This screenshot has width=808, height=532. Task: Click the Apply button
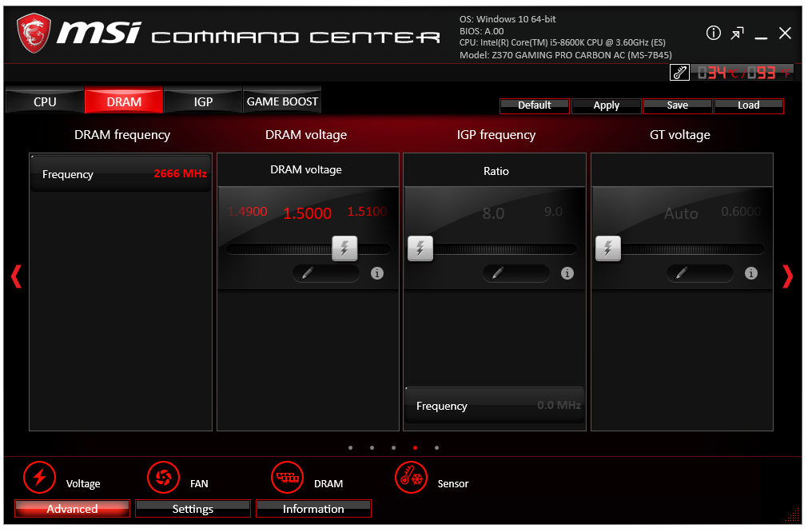click(x=606, y=105)
